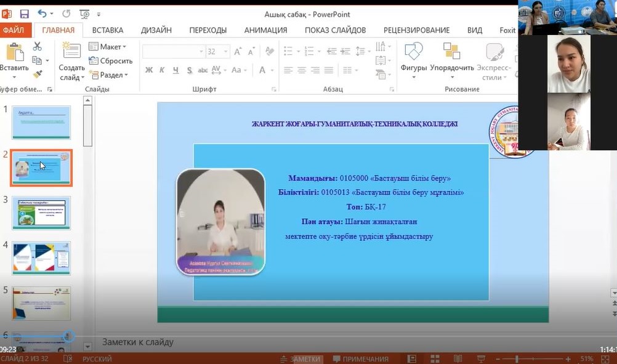Viewport: 617px width, 364px height.
Task: Switch to the АНИМАЦИЯ tab
Action: (x=265, y=30)
